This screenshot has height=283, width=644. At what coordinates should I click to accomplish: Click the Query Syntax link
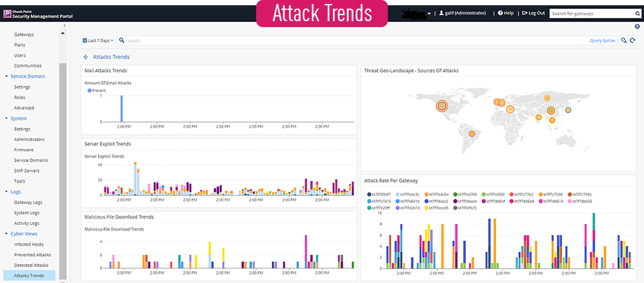602,40
